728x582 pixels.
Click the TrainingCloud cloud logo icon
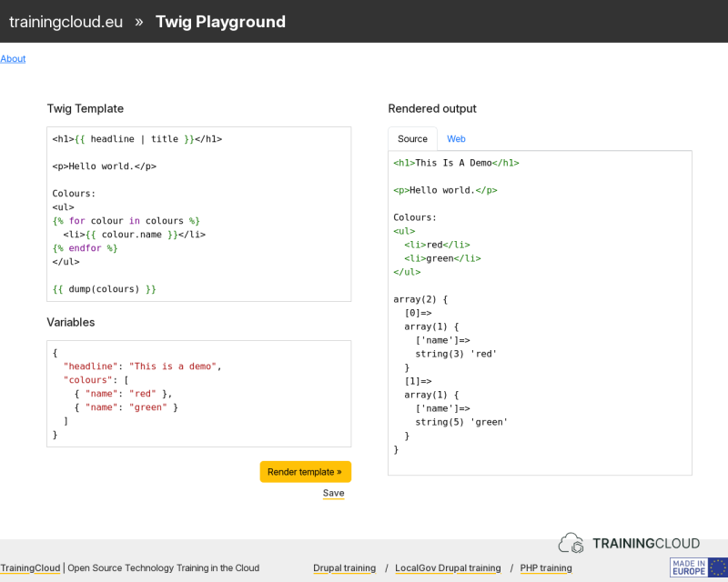[571, 543]
